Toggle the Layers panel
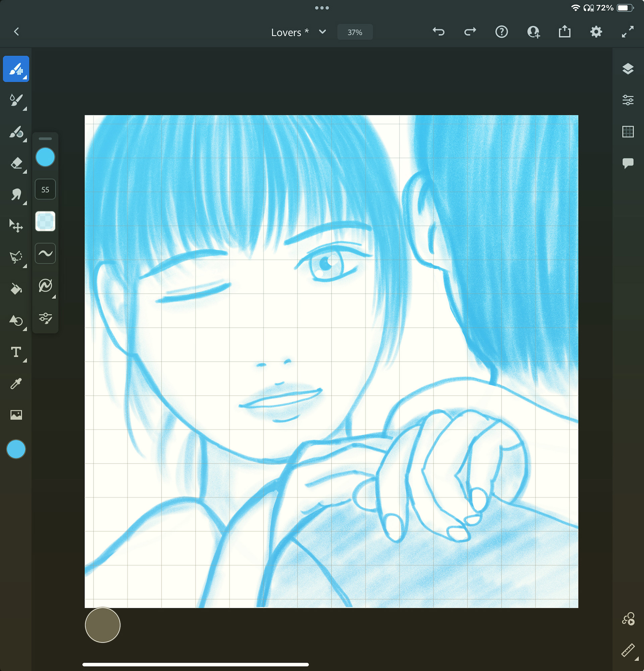 tap(628, 69)
